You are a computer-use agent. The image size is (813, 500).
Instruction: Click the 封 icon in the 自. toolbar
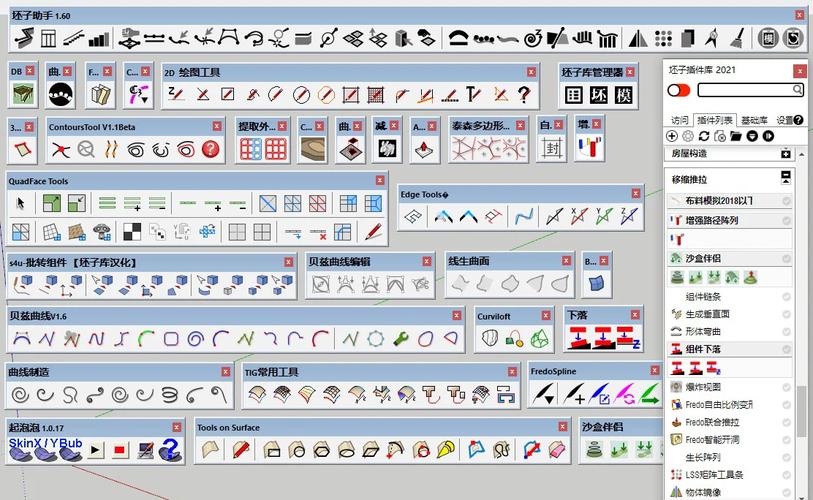(x=551, y=149)
